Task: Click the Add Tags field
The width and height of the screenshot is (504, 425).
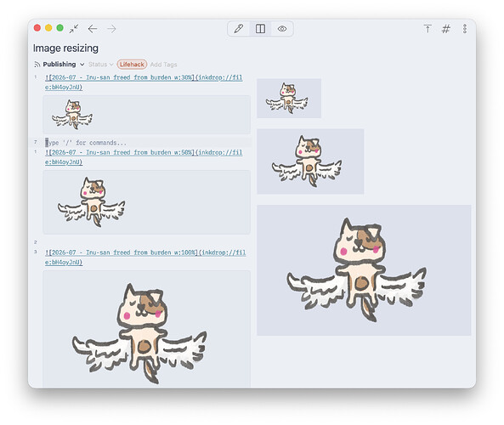Action: pyautogui.click(x=163, y=65)
